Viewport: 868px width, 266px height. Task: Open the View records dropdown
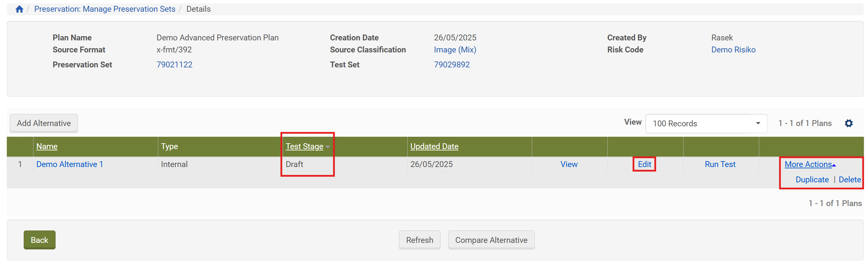click(x=706, y=123)
